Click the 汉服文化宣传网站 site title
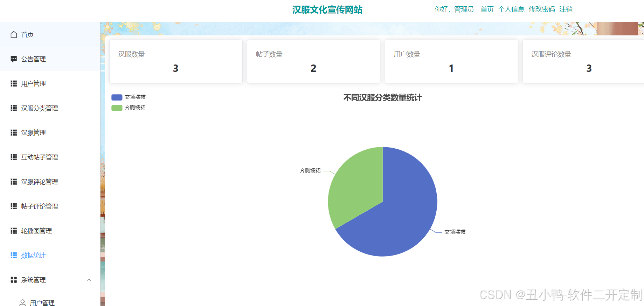 pyautogui.click(x=327, y=10)
